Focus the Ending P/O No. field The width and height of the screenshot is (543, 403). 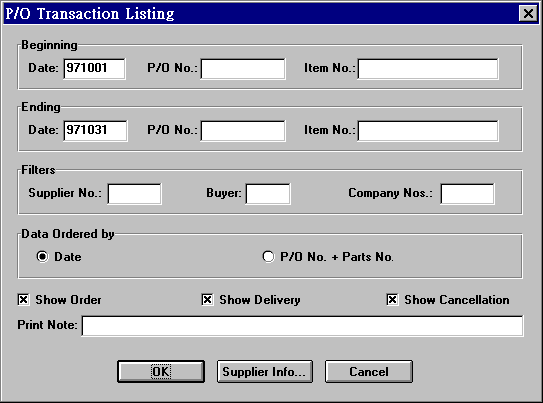(x=243, y=131)
